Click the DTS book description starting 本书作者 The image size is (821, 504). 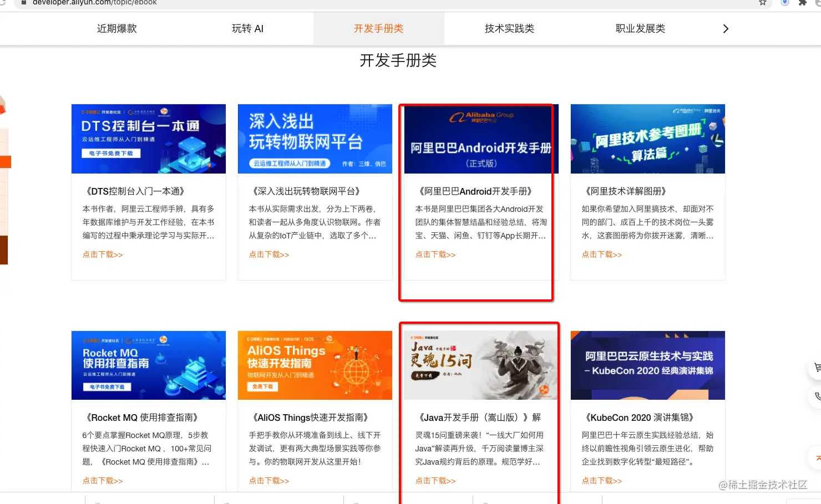click(x=149, y=222)
